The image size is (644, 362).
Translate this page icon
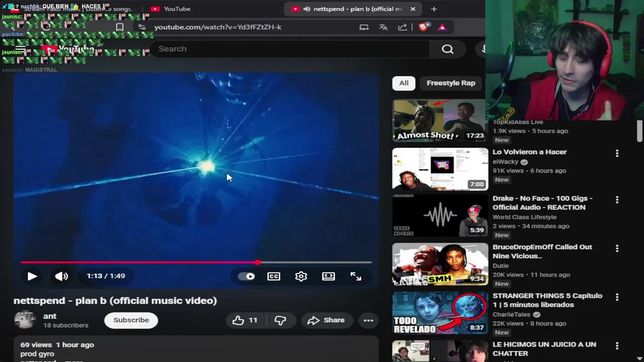383,27
